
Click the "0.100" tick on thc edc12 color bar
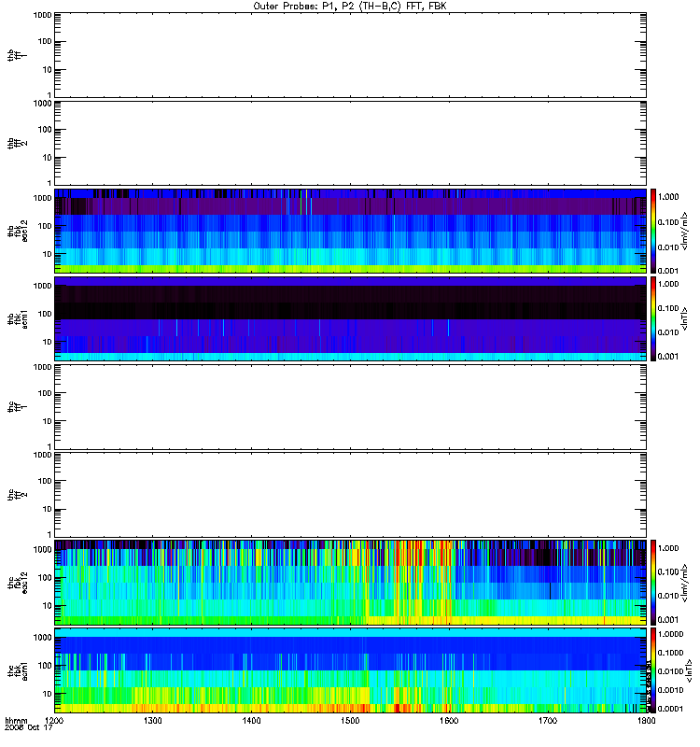668,571
